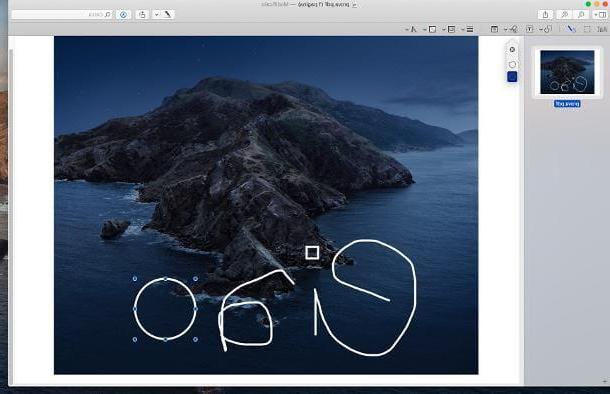
Task: Open the Shapes tool menu
Action: point(546,29)
